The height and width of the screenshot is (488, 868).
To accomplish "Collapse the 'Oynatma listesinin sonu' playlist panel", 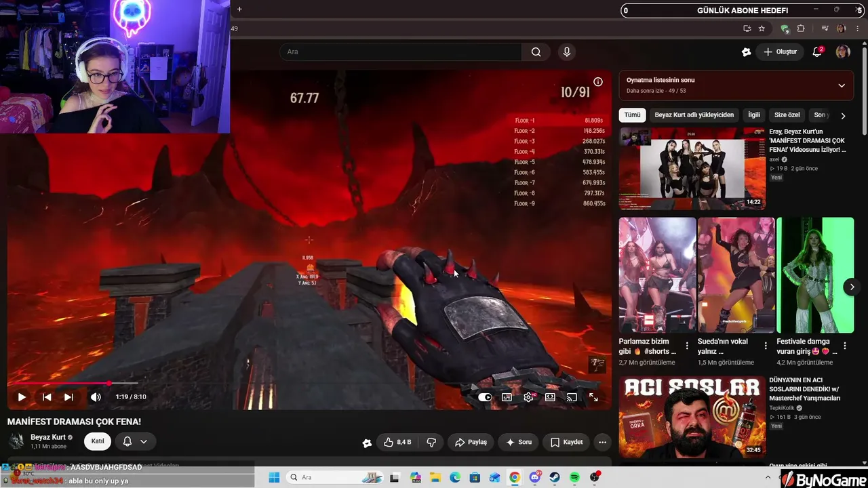I will tap(842, 85).
